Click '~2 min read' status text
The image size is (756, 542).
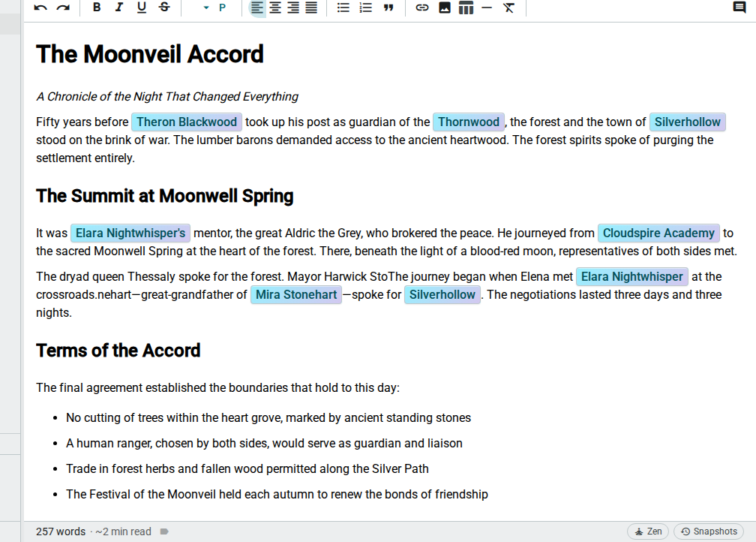pos(124,531)
